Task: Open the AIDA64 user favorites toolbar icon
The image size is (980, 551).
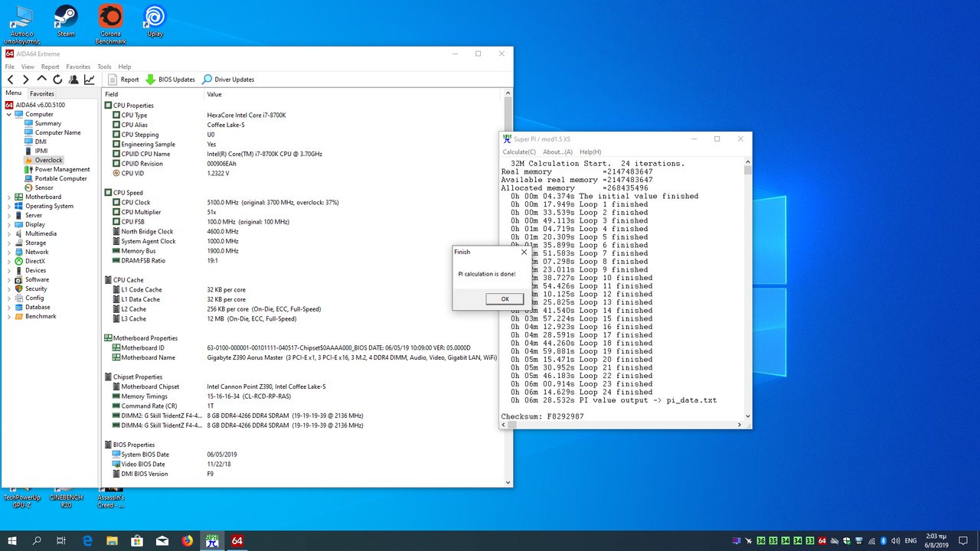Action: [x=73, y=80]
